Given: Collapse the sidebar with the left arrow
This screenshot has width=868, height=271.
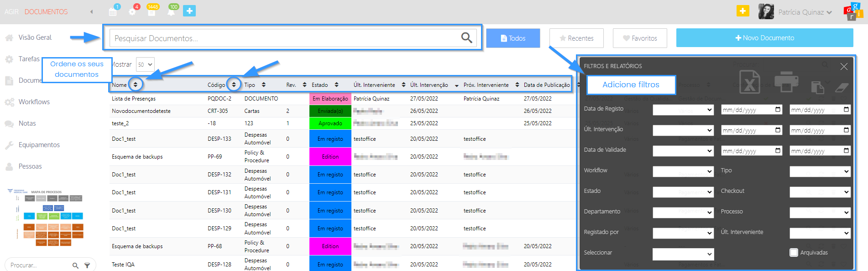Looking at the screenshot, I should click(x=91, y=12).
